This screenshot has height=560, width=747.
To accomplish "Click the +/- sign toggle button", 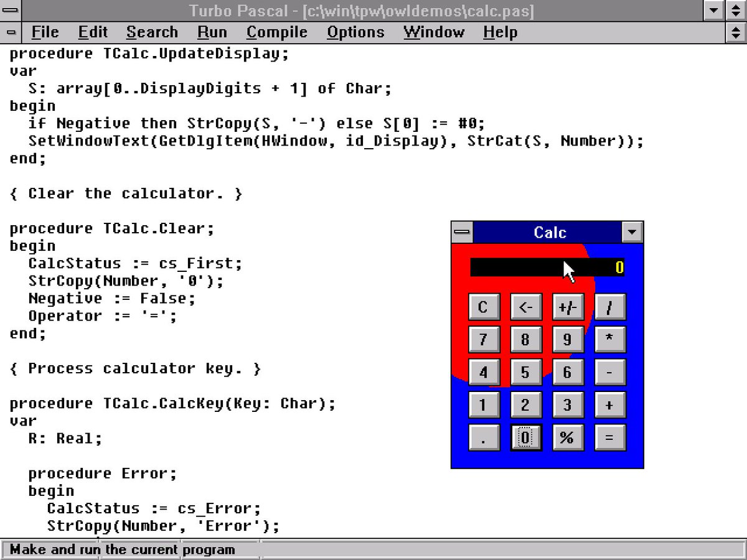I will click(x=567, y=307).
